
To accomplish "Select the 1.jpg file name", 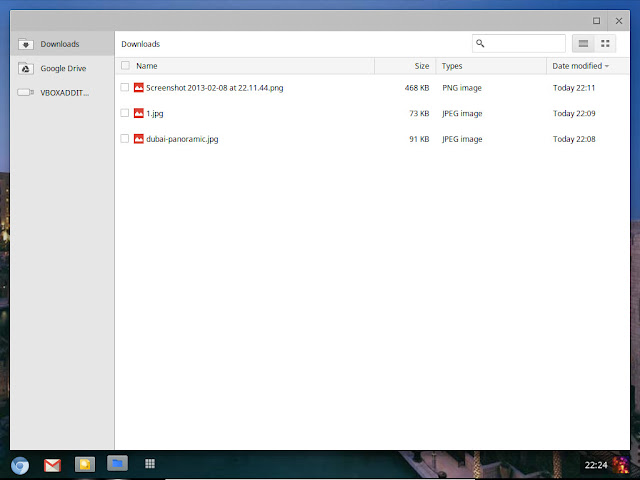I will coord(155,113).
